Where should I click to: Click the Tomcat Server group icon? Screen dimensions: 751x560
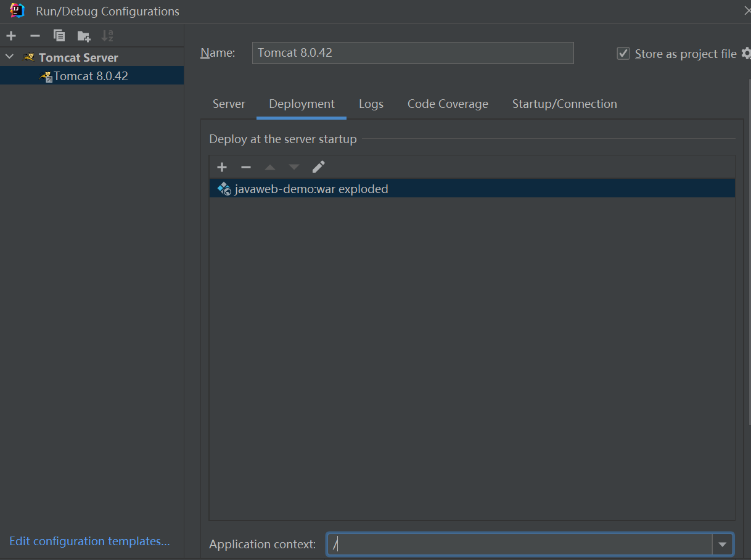[29, 57]
